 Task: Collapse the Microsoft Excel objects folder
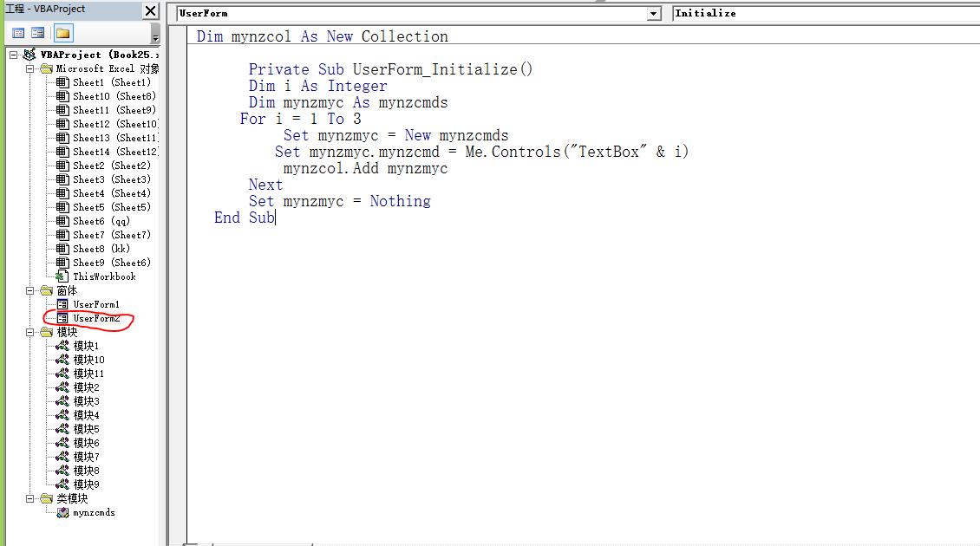(x=29, y=68)
